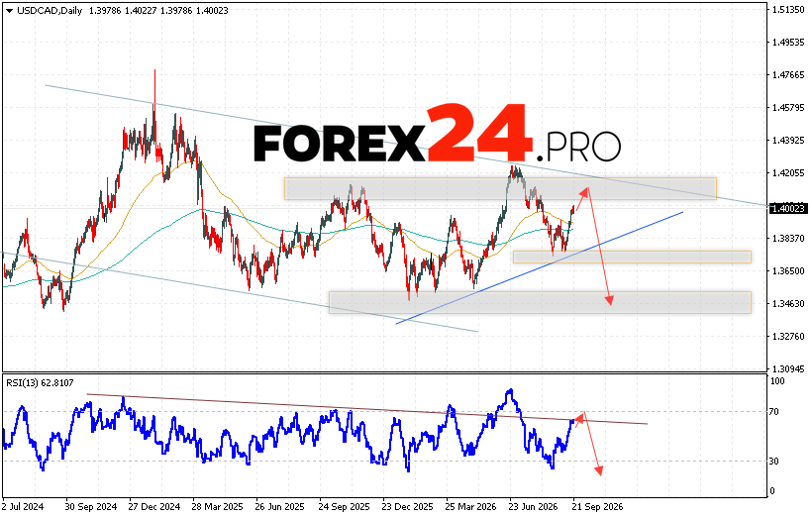Click the 1.43925 price axis label
The image size is (812, 518).
tap(788, 141)
